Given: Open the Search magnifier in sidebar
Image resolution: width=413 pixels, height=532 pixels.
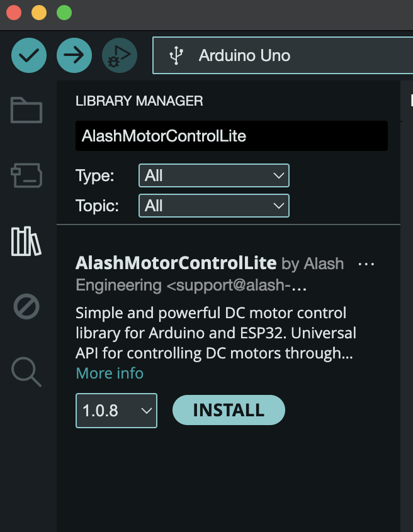Looking at the screenshot, I should tap(26, 372).
